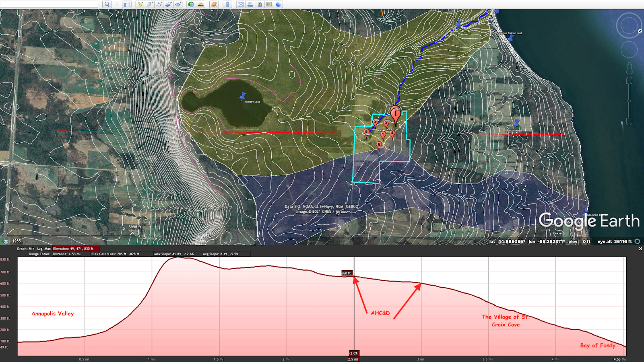The image size is (644, 362).
Task: Select red placemark pin number 2 (MW2)
Action: (x=386, y=124)
